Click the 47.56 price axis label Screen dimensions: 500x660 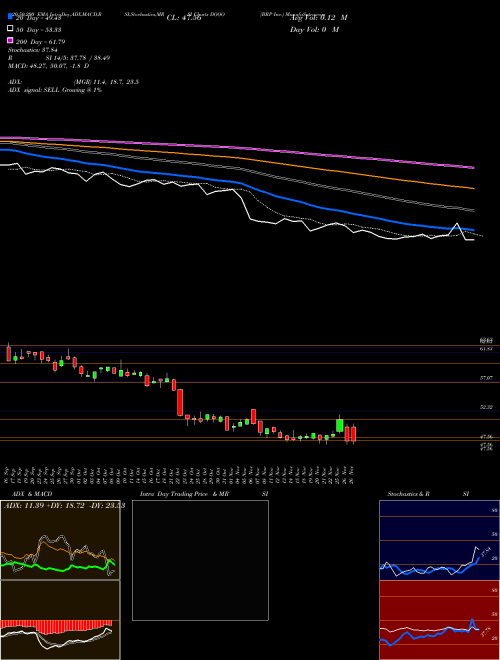coord(486,437)
